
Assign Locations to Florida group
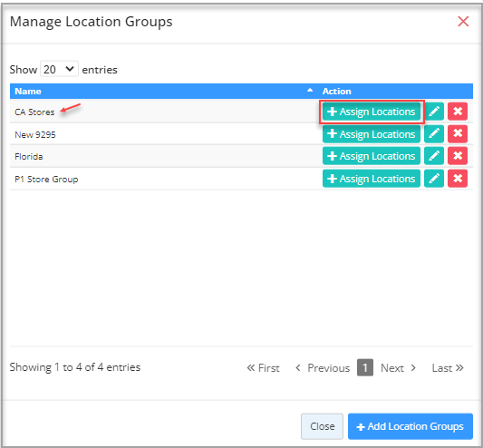click(372, 156)
